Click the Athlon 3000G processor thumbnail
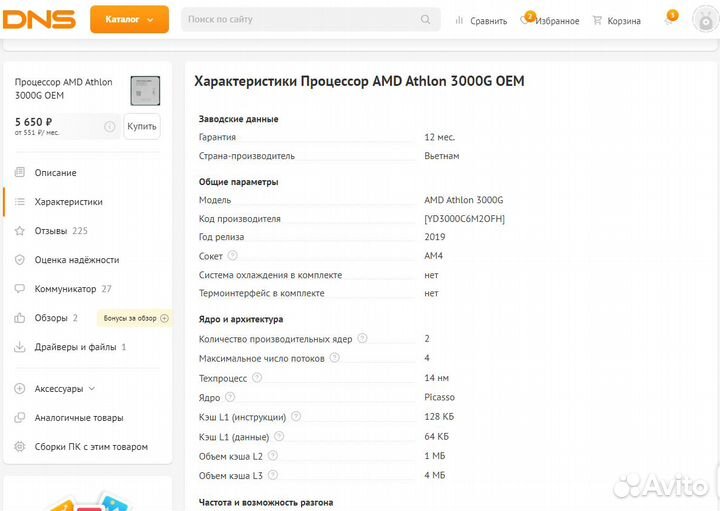Screen dimensions: 720x511 [145, 90]
